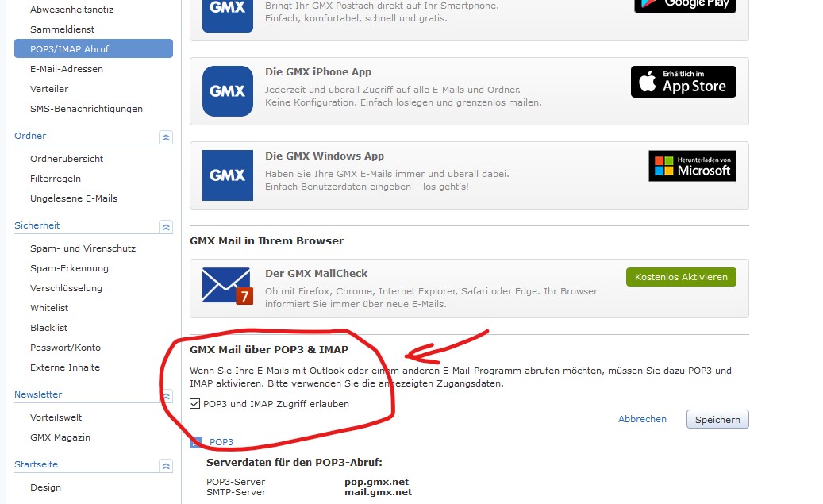Click the 'Serverdaten für den POP3-Abruf:' heading
Image resolution: width=823 pixels, height=504 pixels.
[x=294, y=463]
